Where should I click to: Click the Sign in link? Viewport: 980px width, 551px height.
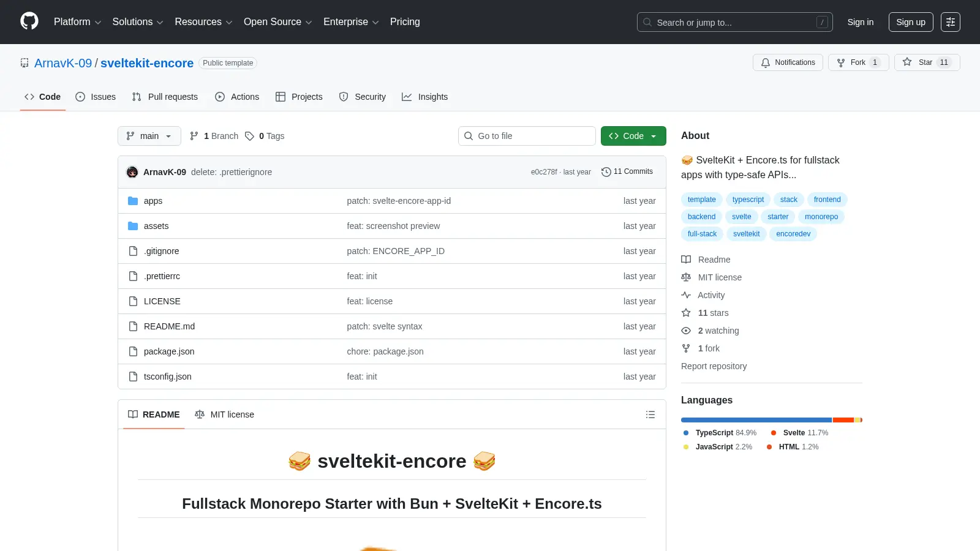[861, 22]
